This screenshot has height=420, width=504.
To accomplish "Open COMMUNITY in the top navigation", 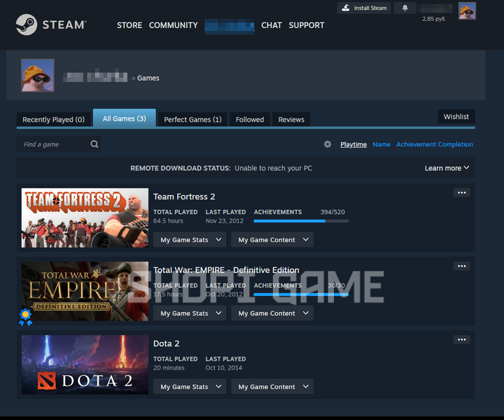I will point(174,25).
